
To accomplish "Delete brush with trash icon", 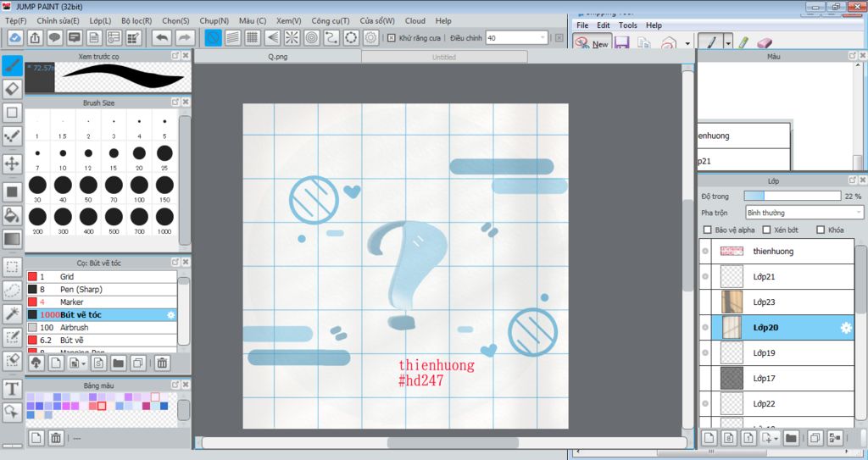I will pyautogui.click(x=162, y=363).
